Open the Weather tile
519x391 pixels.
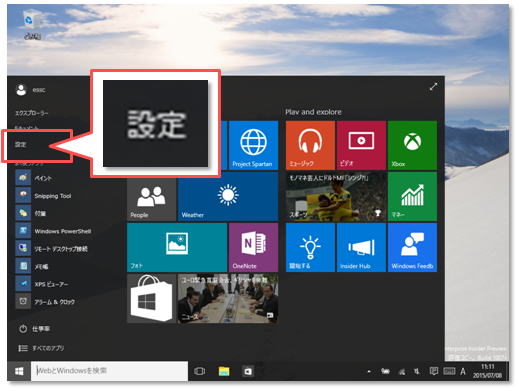228,196
